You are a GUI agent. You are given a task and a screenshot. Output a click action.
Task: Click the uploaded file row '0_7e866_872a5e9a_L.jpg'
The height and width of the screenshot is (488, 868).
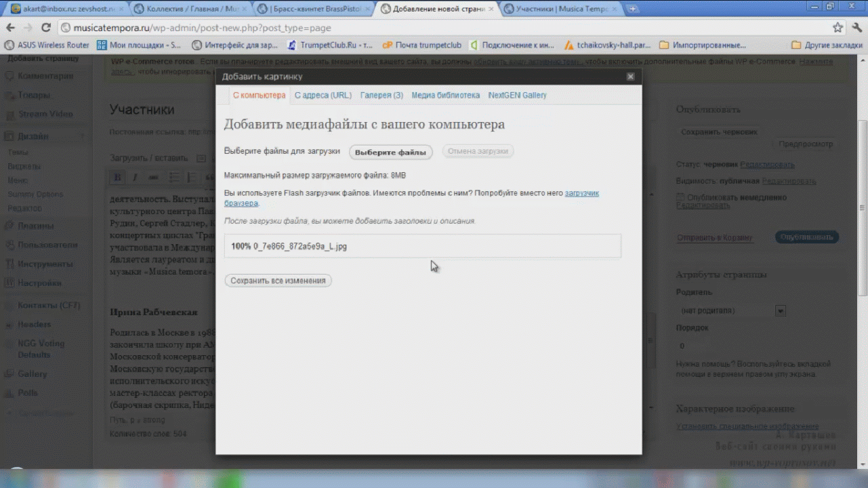(422, 246)
